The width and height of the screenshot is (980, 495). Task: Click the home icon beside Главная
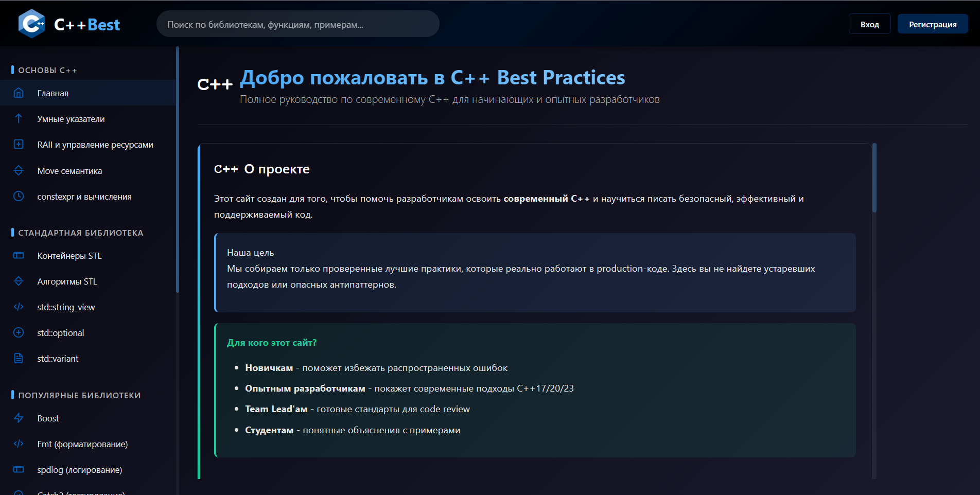click(x=19, y=93)
